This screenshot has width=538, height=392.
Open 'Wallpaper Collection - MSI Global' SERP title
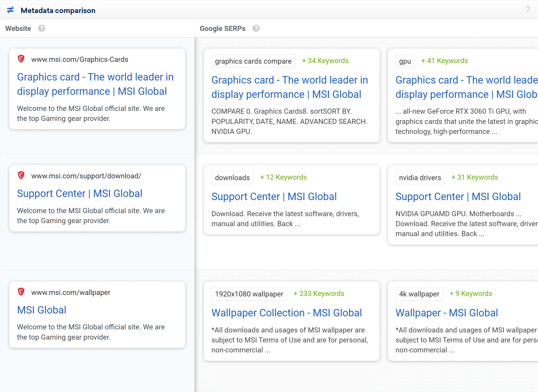287,313
